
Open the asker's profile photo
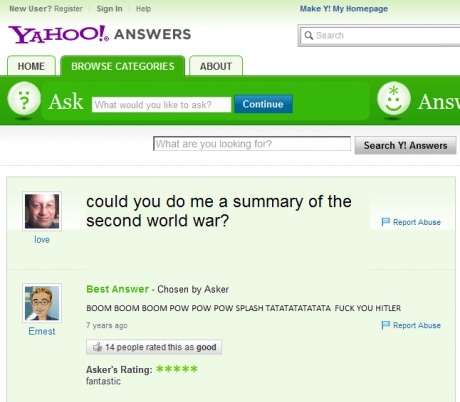[42, 211]
